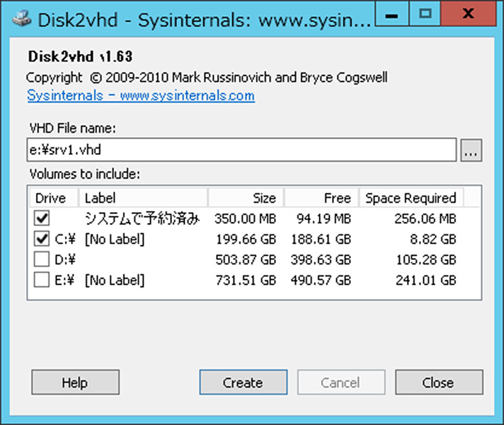Uncheck the system reserved volume checkbox
Viewport: 504px width, 425px height.
pos(42,218)
